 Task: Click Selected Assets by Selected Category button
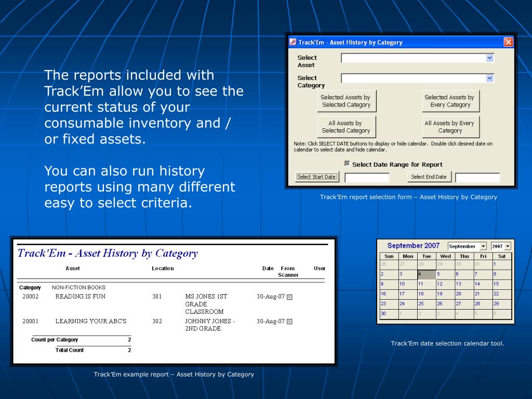pos(347,101)
